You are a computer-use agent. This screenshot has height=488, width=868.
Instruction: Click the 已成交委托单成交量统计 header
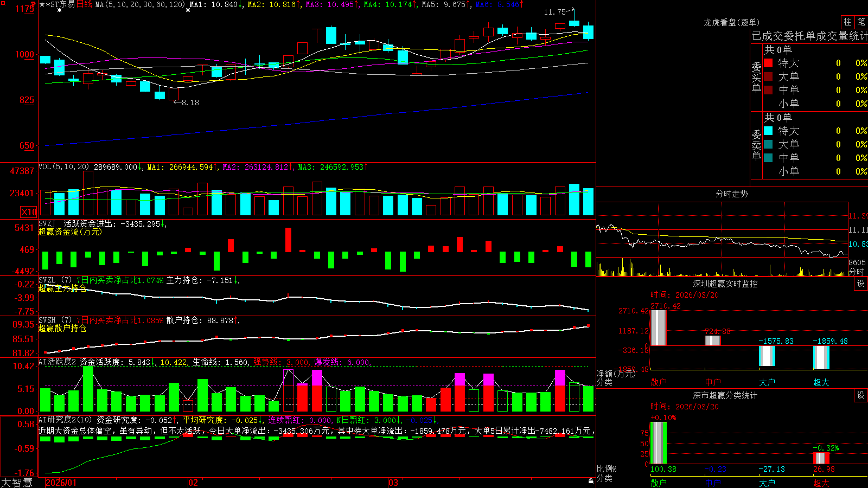click(809, 36)
